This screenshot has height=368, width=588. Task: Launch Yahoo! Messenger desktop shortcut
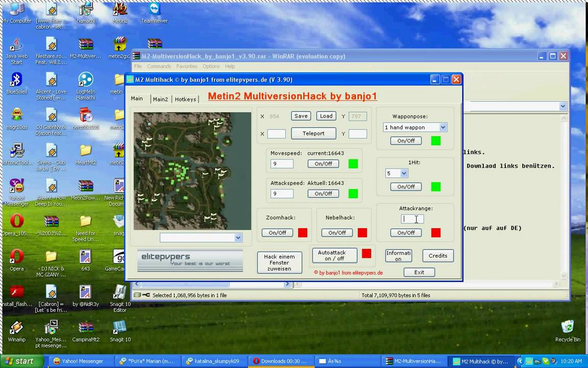click(x=16, y=192)
